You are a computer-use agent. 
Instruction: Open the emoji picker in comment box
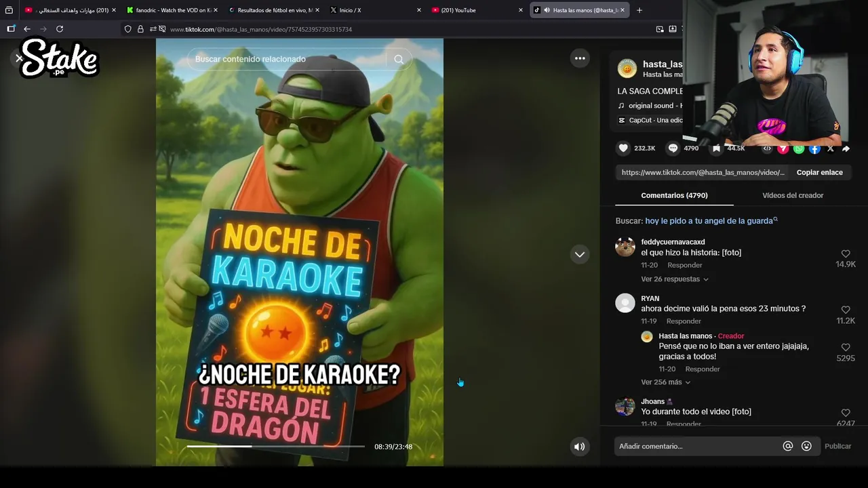[x=806, y=446]
